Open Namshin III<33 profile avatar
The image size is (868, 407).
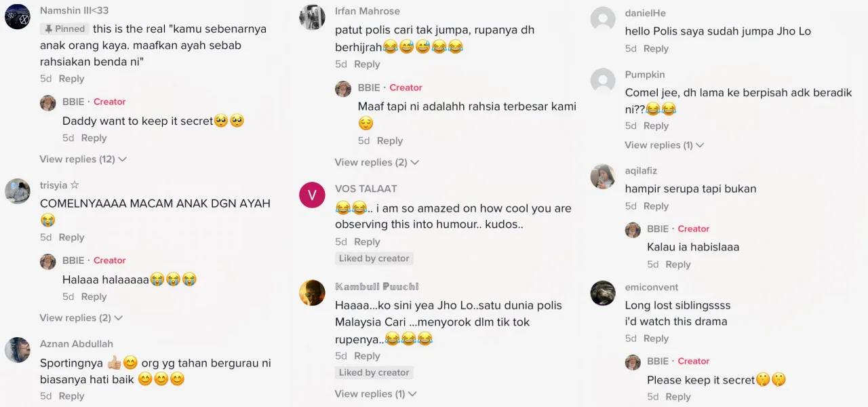pyautogui.click(x=18, y=16)
